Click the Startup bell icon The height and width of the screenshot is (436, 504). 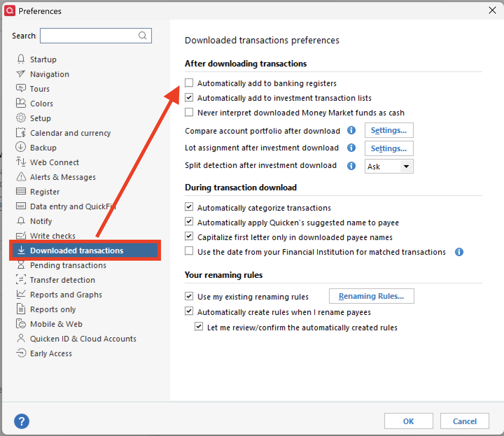[x=21, y=59]
